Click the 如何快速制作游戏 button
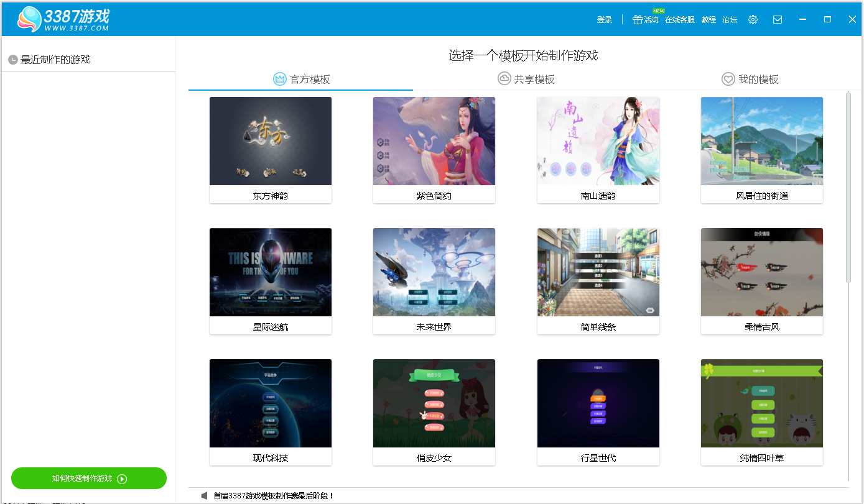Screen dimensions: 864x504 (x=89, y=479)
